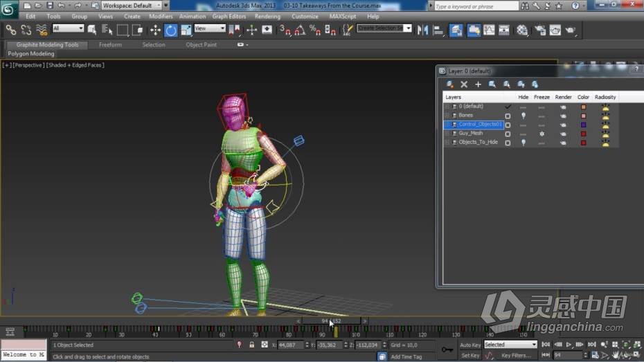Screen dimensions: 644x362
Task: Click the Mirror tool icon
Action: click(x=422, y=30)
